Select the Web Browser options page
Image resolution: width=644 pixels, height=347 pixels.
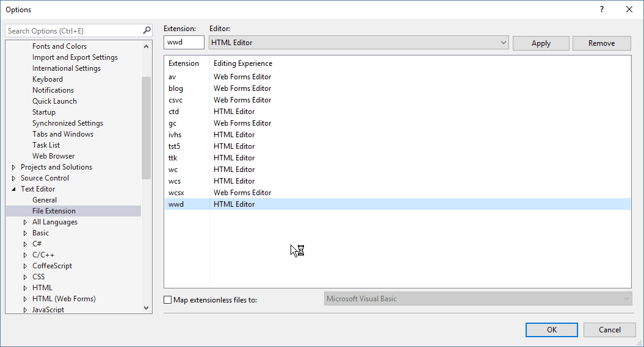54,156
